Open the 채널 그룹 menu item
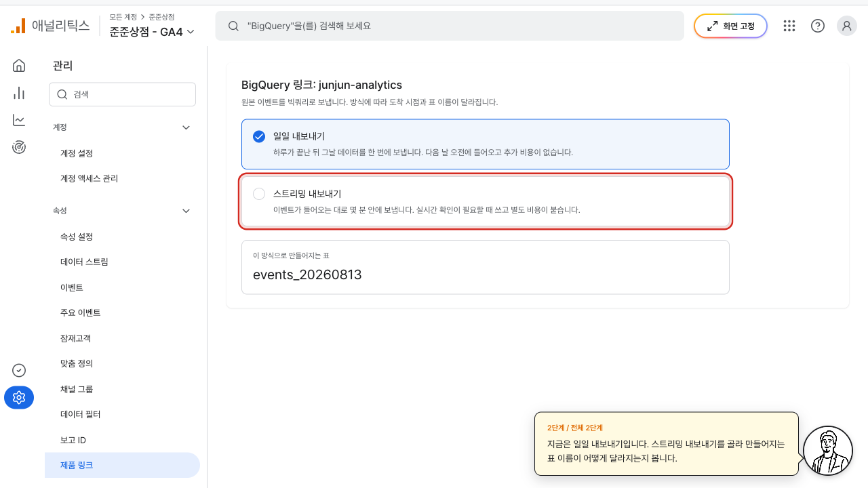Image resolution: width=868 pixels, height=488 pixels. [122, 389]
